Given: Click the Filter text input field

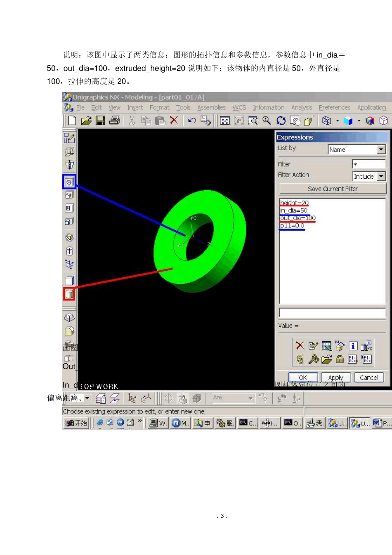Looking at the screenshot, I should (x=368, y=164).
